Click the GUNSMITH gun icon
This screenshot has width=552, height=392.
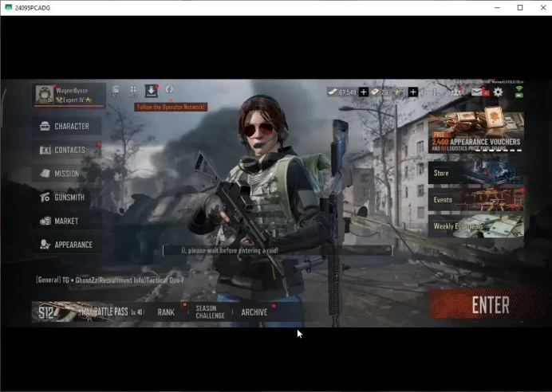[45, 198]
